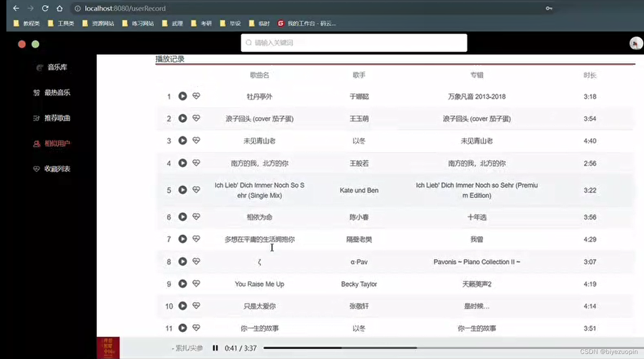Play song 牡丹亭外 in row 1
Viewport: 644px width, 359px height.
pos(182,96)
